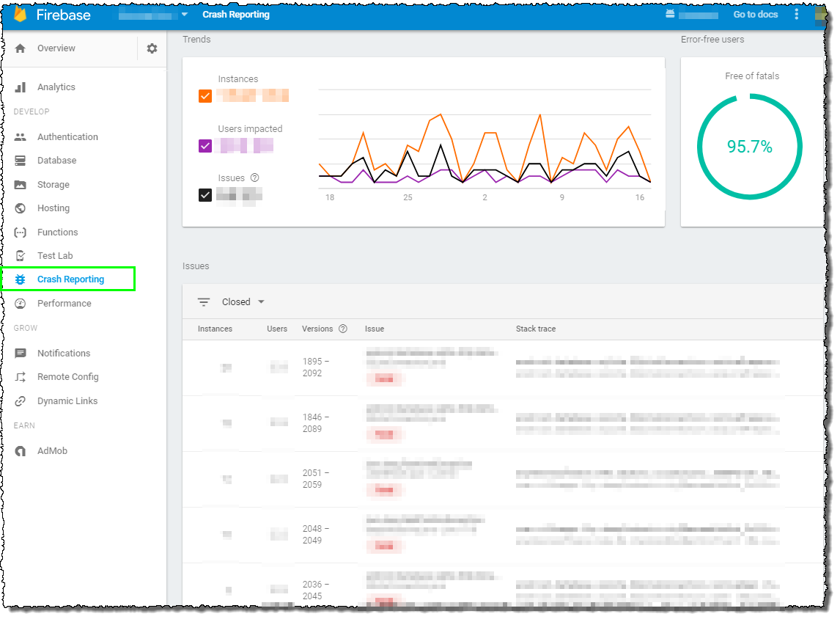
Task: Click the Analytics bar chart icon
Action: coord(21,87)
